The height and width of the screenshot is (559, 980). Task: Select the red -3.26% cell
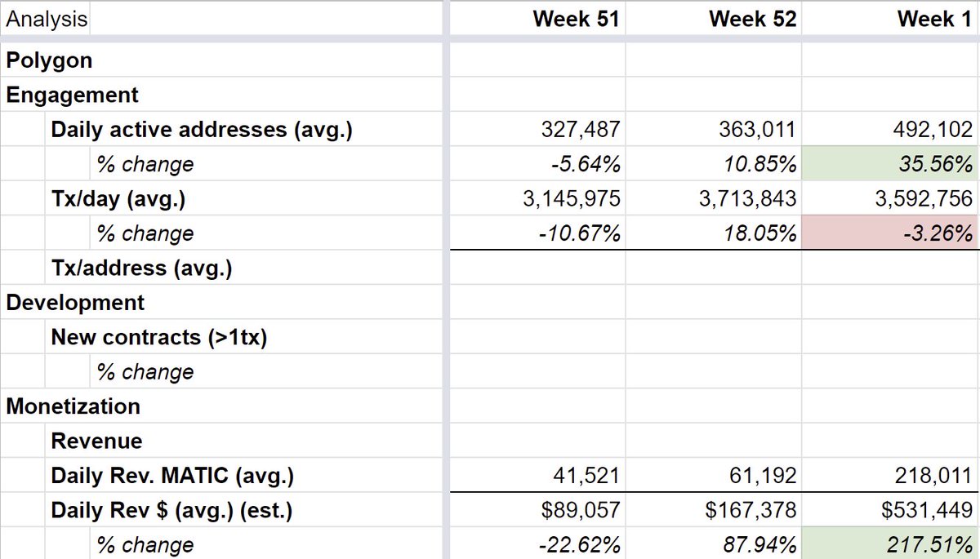click(891, 233)
